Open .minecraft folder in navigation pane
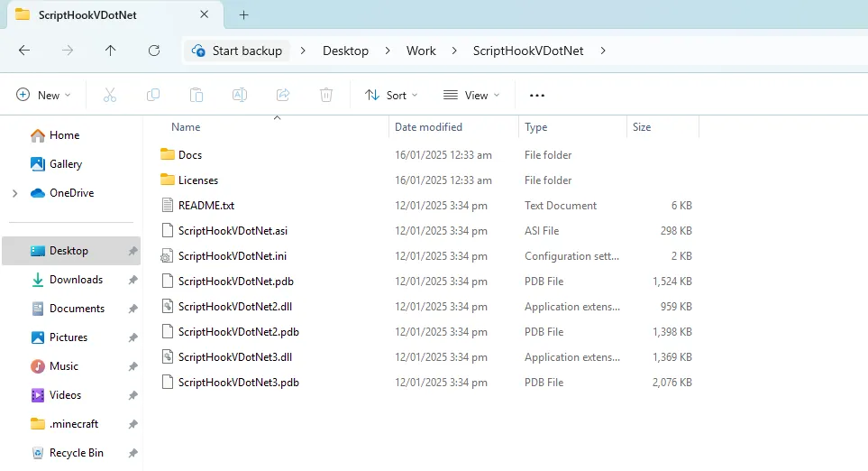868x471 pixels. [x=71, y=423]
